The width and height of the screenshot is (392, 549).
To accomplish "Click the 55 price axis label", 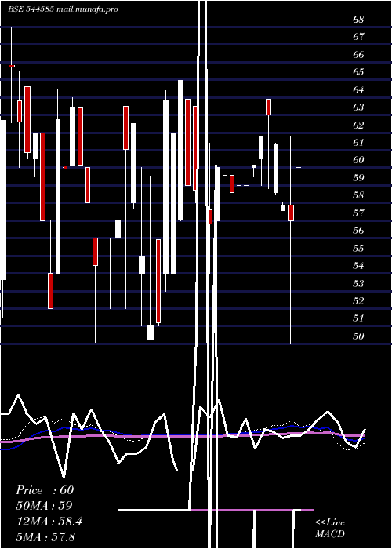I will click(358, 249).
